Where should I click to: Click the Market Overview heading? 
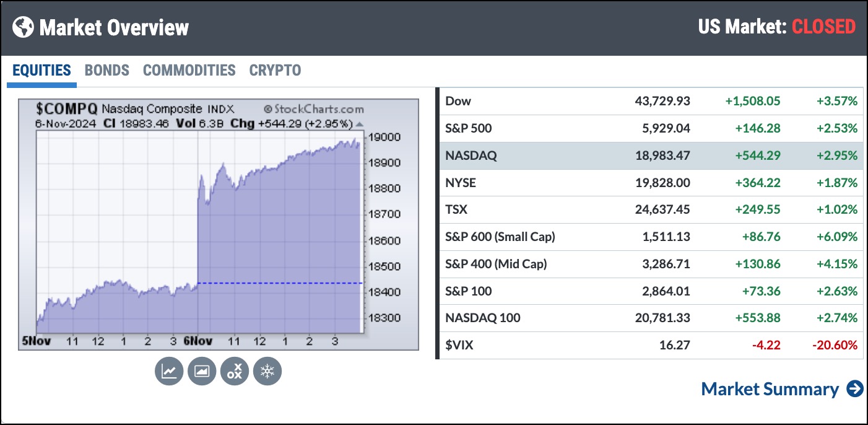tap(115, 27)
